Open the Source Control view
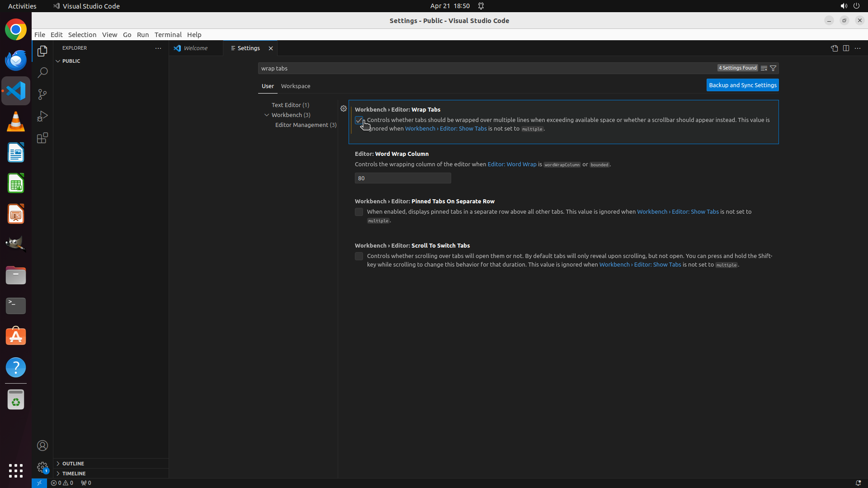 pos(42,94)
